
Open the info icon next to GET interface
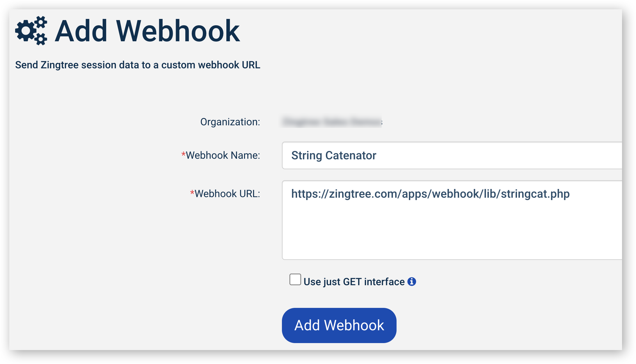(x=412, y=281)
